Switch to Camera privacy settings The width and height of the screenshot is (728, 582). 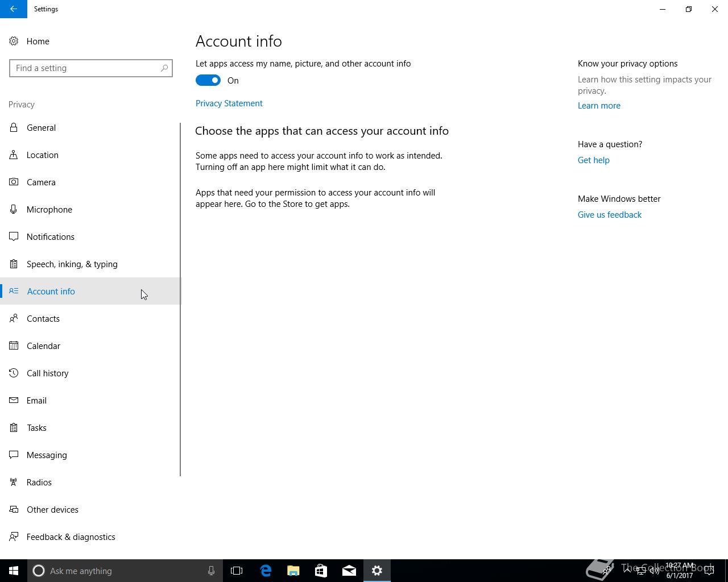pos(91,182)
